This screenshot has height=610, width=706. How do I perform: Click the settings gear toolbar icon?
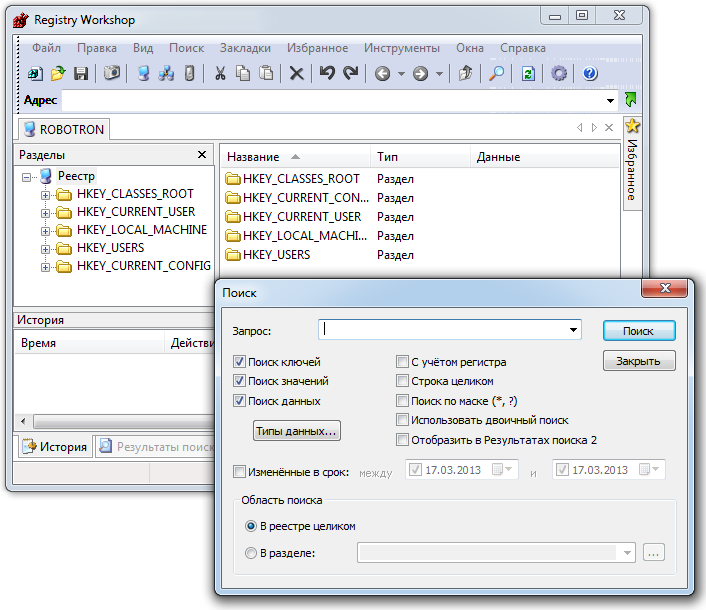pos(559,73)
